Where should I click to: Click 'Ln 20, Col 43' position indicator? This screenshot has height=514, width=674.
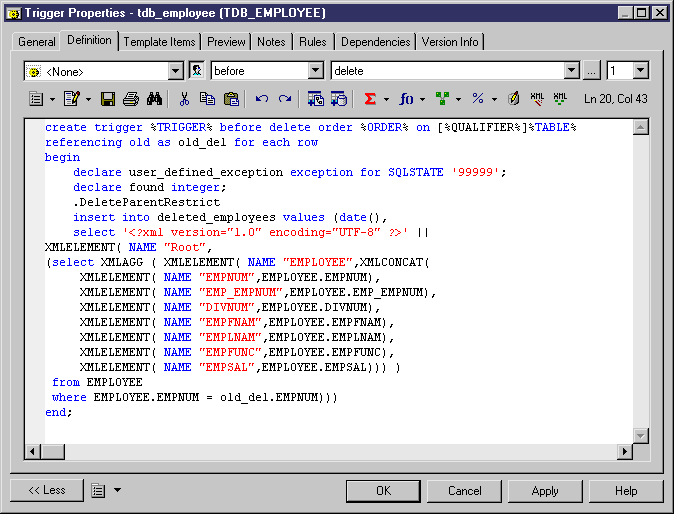pyautogui.click(x=616, y=99)
